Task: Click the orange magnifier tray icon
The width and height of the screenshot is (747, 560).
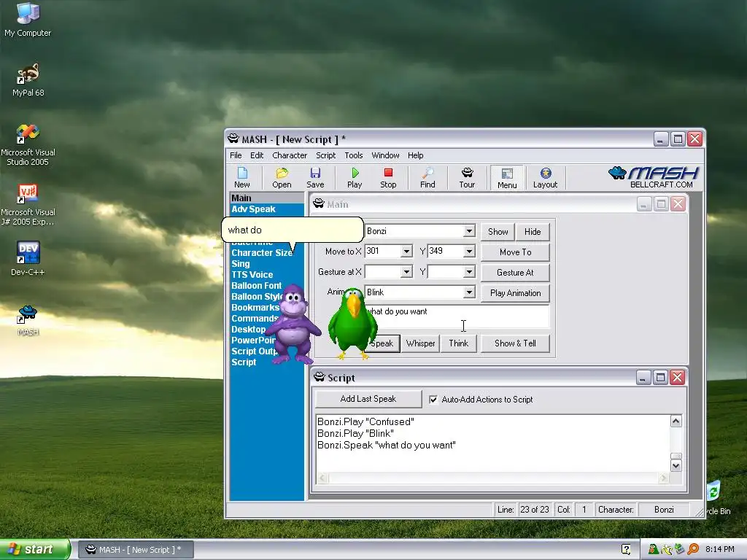Action: point(693,549)
